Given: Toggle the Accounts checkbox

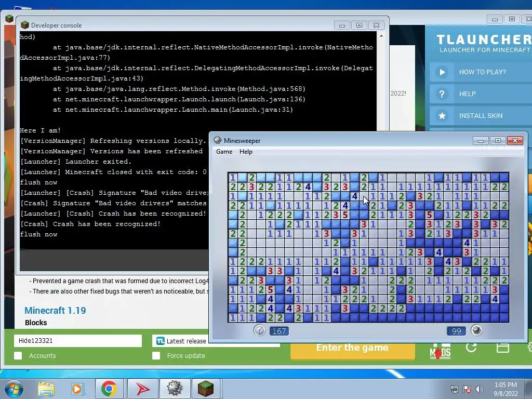Looking at the screenshot, I should click(x=18, y=355).
